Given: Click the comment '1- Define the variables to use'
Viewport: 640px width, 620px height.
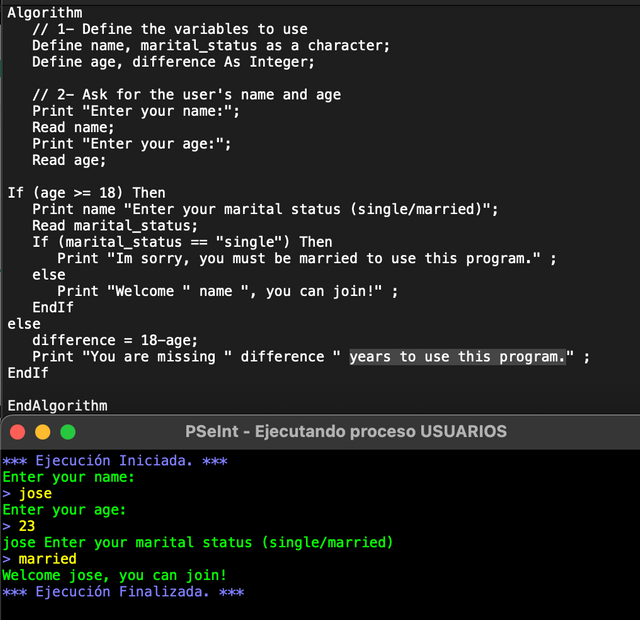Looking at the screenshot, I should (x=182, y=29).
